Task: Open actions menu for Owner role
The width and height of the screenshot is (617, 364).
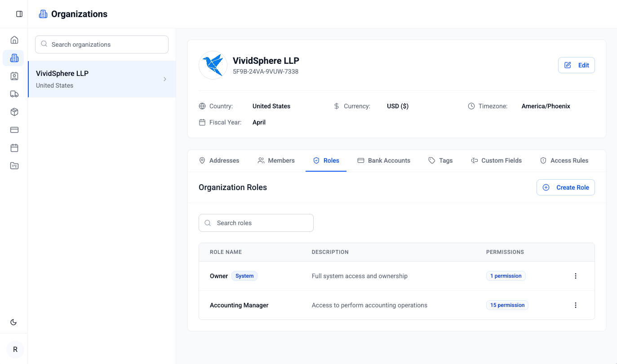Action: click(575, 276)
